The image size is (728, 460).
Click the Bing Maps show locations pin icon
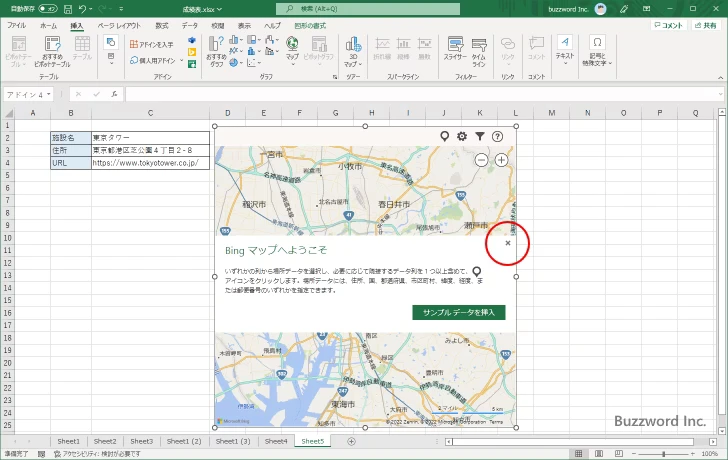[444, 136]
